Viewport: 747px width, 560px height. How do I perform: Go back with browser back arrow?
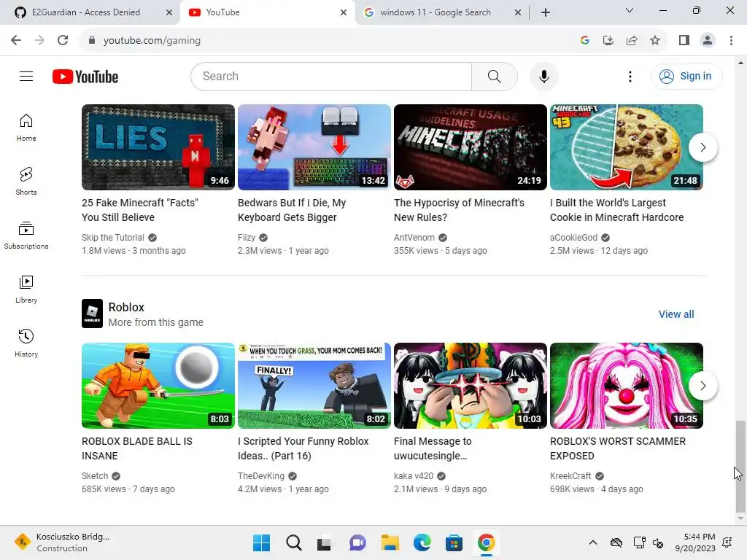(16, 41)
